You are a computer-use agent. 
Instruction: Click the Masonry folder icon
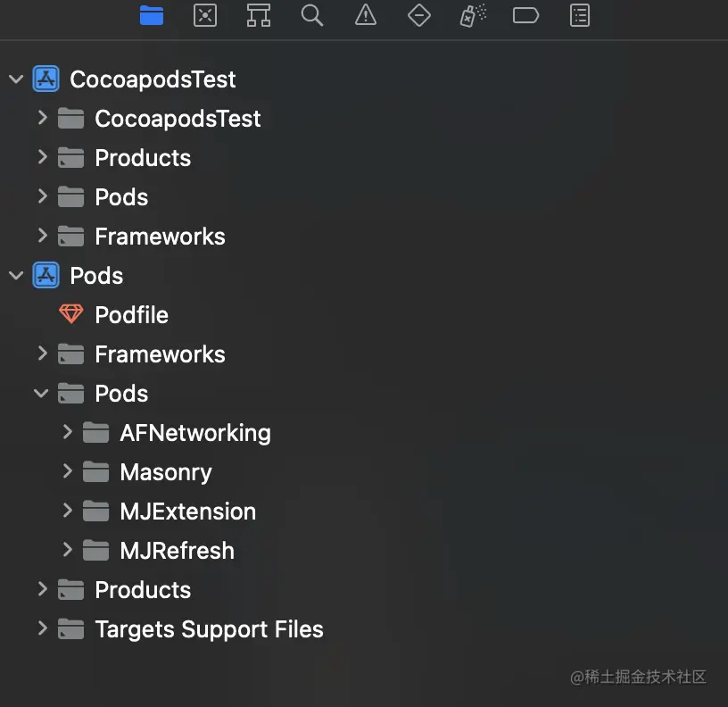coord(96,472)
